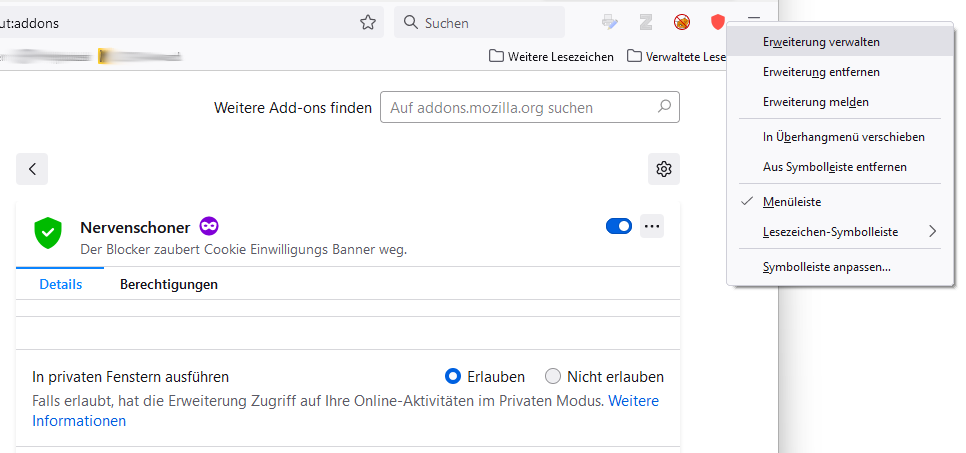
Task: Choose Aus Symbolleiste entfernen
Action: tap(840, 166)
